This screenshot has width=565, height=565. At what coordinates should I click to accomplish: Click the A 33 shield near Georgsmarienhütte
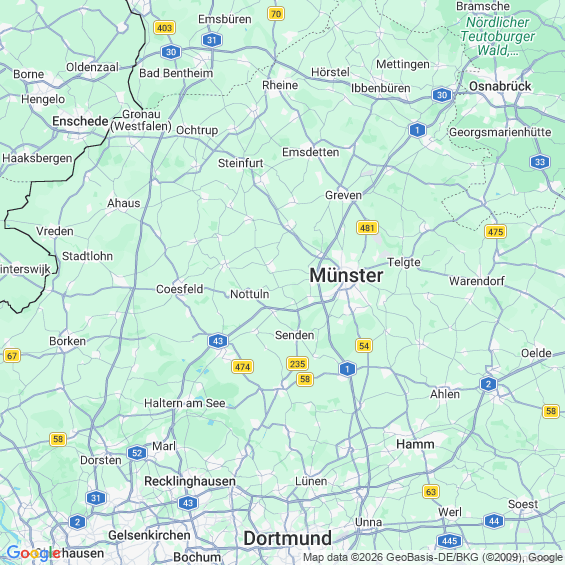(x=539, y=162)
